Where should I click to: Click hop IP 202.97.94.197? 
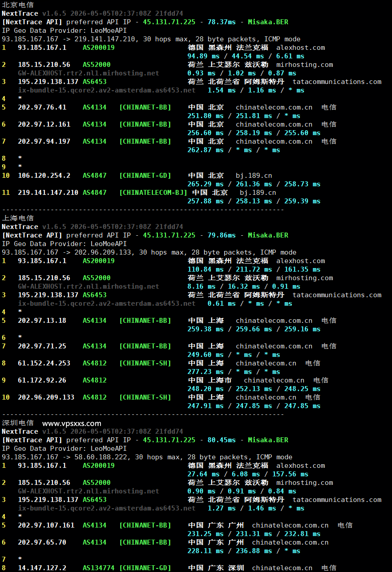(x=44, y=141)
